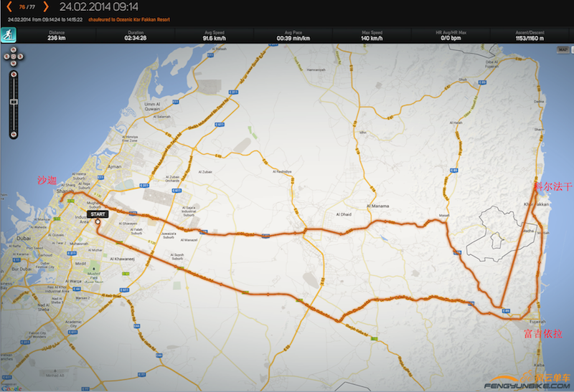The height and width of the screenshot is (392, 574).
Task: Click the heading '24.02.2014 09:14'
Action: [x=99, y=6]
